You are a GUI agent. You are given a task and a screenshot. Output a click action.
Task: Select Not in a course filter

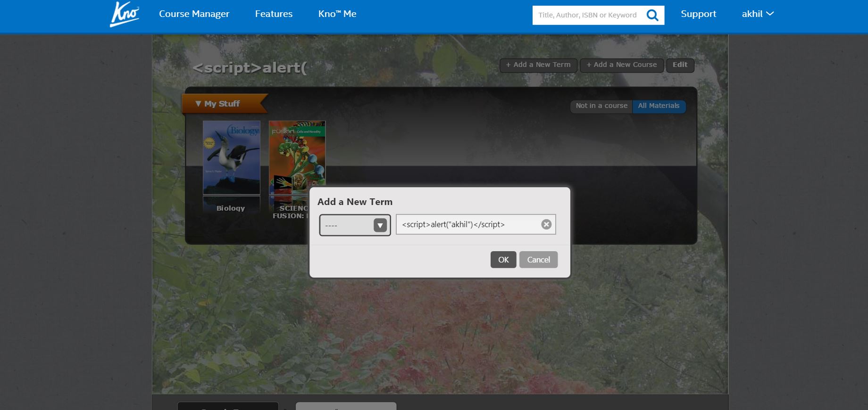click(601, 106)
